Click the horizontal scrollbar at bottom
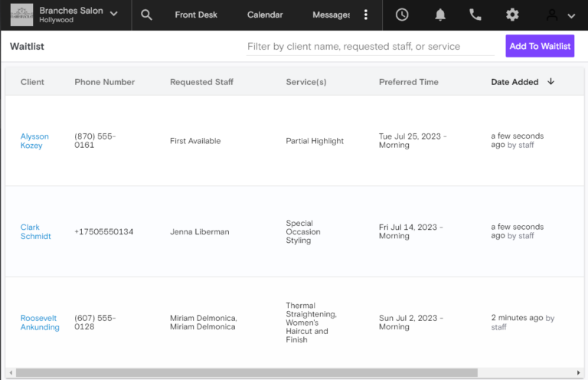This screenshot has width=588, height=380. (x=245, y=373)
